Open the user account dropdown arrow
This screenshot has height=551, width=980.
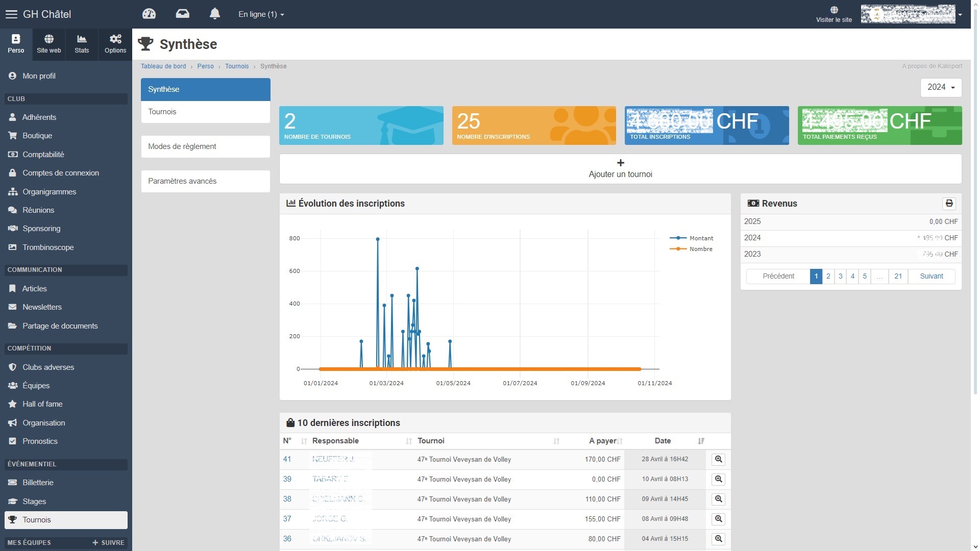[960, 14]
